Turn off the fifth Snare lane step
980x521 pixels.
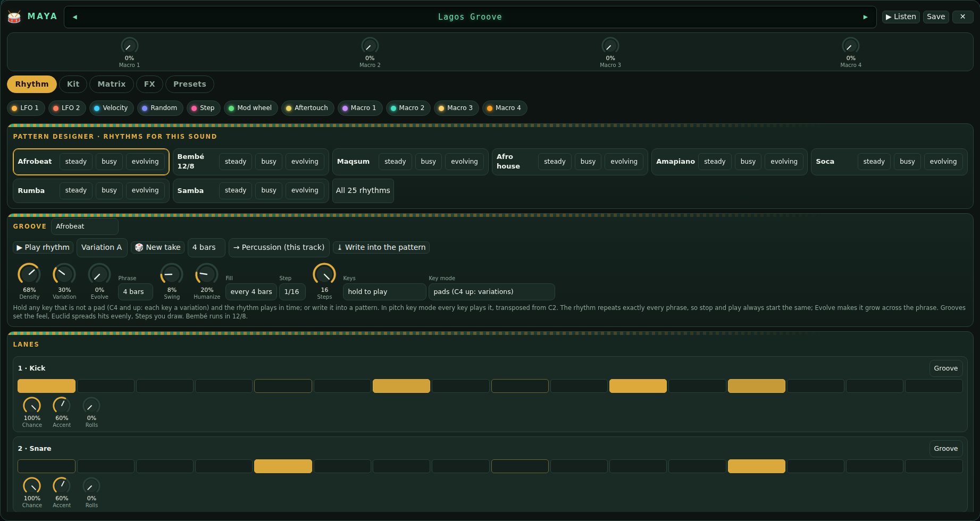pyautogui.click(x=283, y=466)
